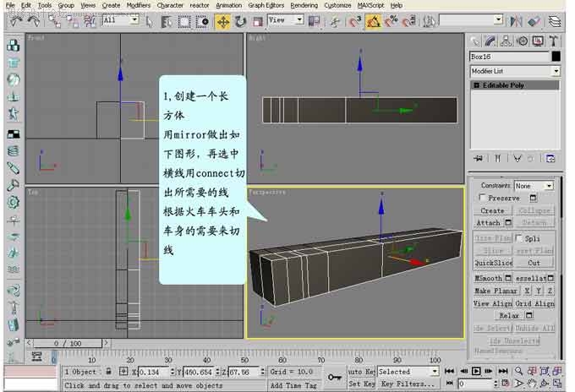
Task: Click the Relax button
Action: [509, 315]
